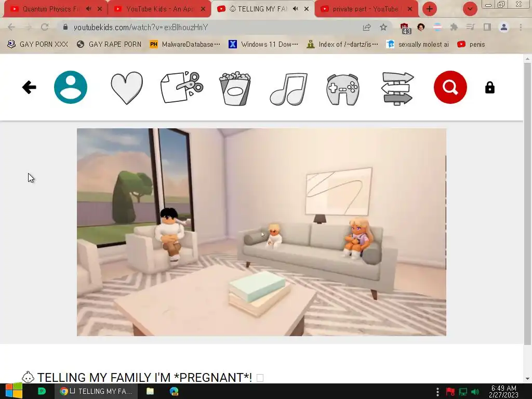Switch to the private part - YouTube tab
Image resolution: width=532 pixels, height=399 pixels.
365,9
